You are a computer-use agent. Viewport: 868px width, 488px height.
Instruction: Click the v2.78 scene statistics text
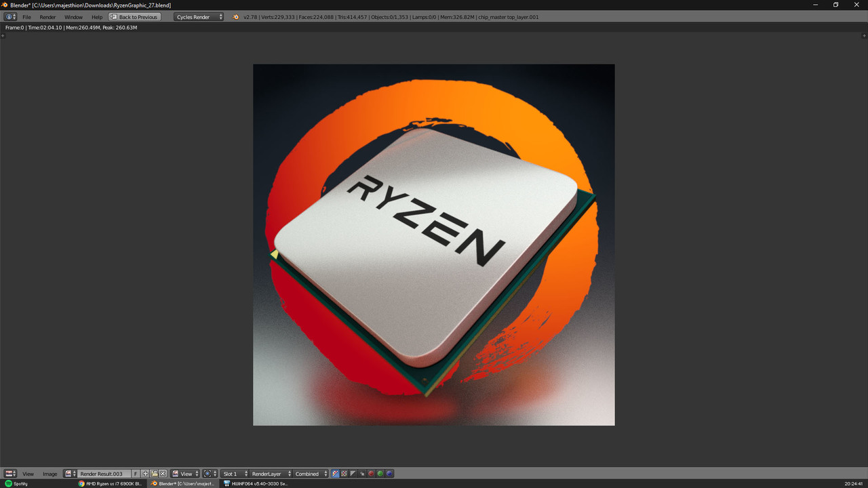click(391, 17)
